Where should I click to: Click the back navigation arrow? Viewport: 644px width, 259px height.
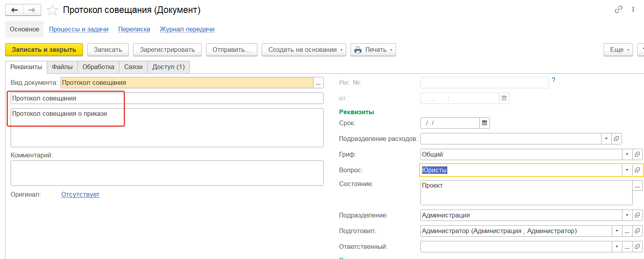point(15,10)
